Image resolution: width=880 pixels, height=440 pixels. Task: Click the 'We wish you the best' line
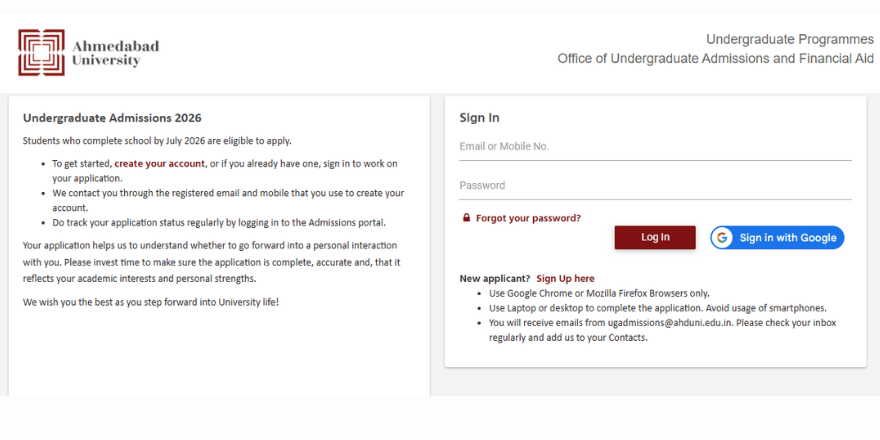[x=151, y=301]
